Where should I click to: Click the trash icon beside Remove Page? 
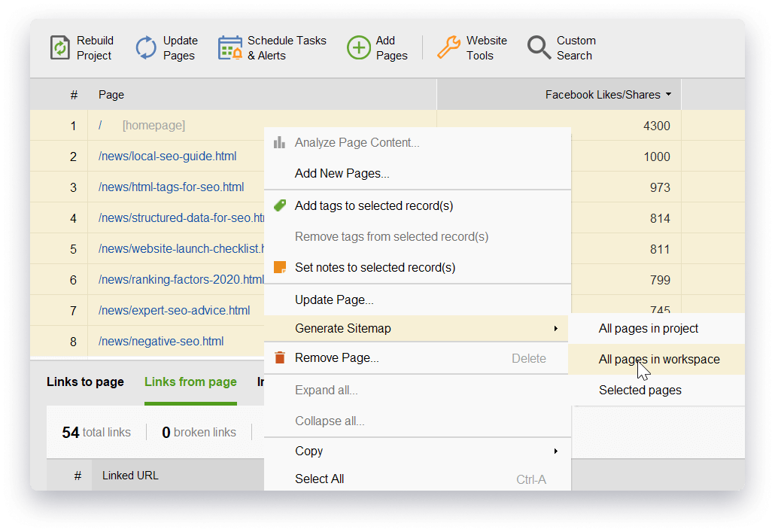280,357
